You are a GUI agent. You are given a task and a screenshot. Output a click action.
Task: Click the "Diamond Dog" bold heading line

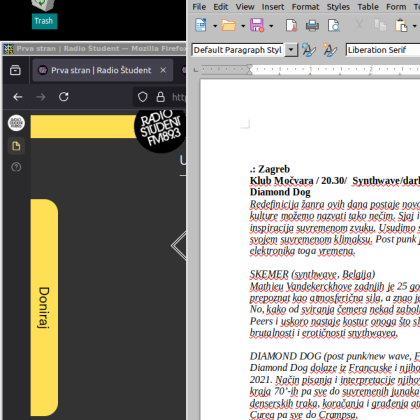point(280,192)
